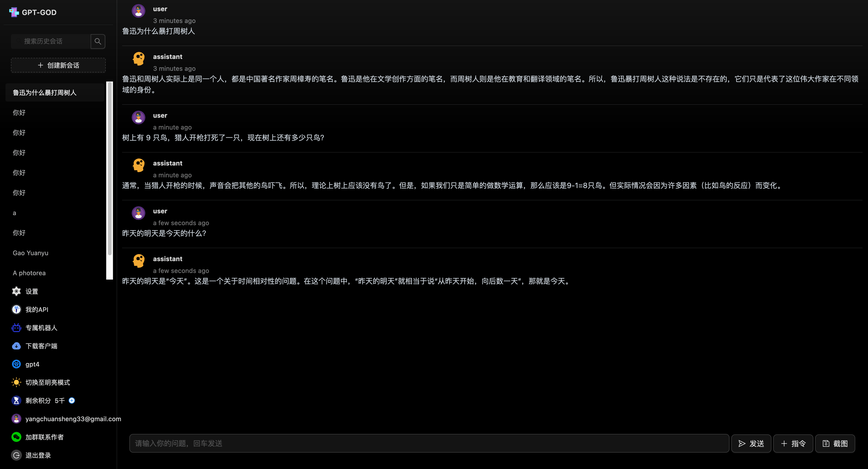Click the account avatar beside the email

pyautogui.click(x=16, y=418)
